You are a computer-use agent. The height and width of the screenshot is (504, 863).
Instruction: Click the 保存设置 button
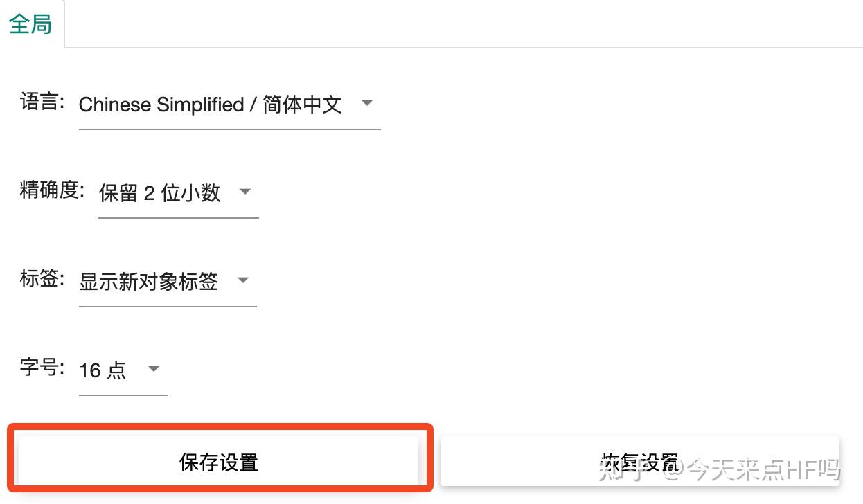click(x=219, y=461)
